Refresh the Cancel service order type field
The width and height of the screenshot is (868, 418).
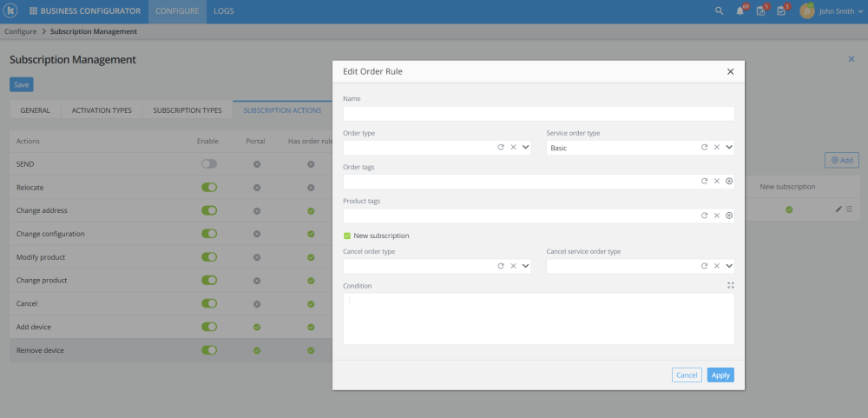click(704, 266)
